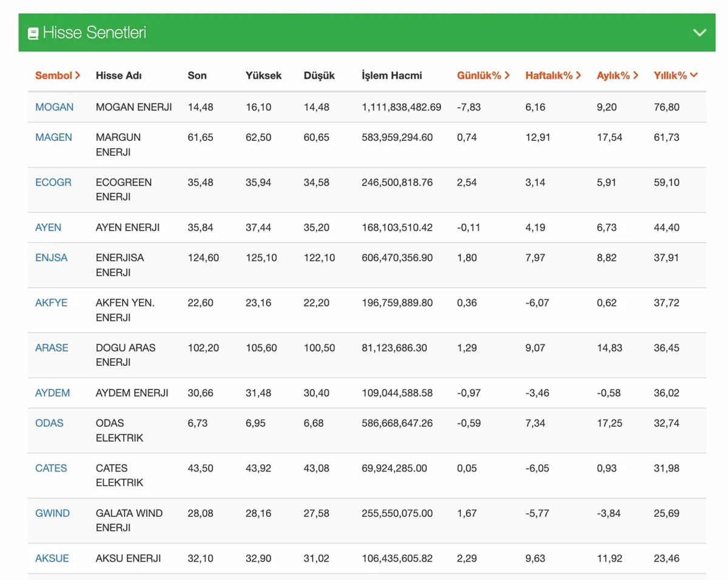This screenshot has height=580, width=728.
Task: Click the Hisse Senetleri header title
Action: coord(94,33)
